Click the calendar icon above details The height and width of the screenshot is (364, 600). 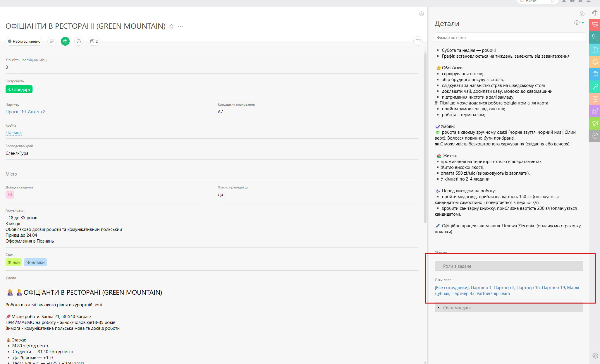(418, 41)
